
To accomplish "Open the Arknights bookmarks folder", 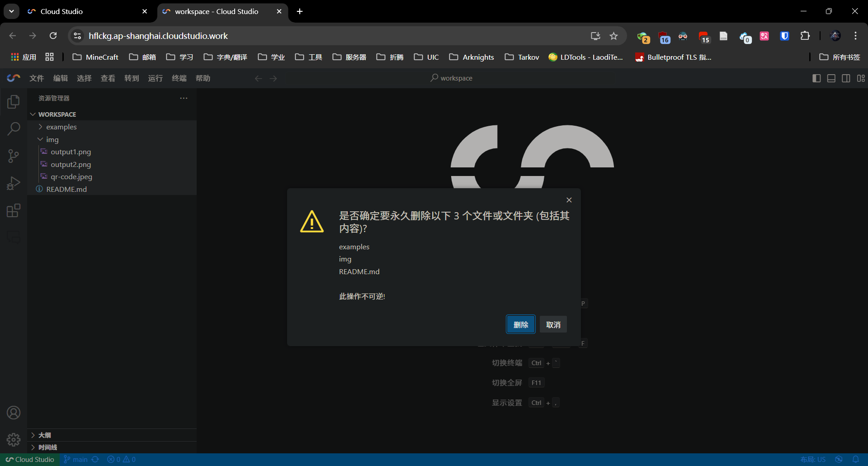I will tap(472, 57).
